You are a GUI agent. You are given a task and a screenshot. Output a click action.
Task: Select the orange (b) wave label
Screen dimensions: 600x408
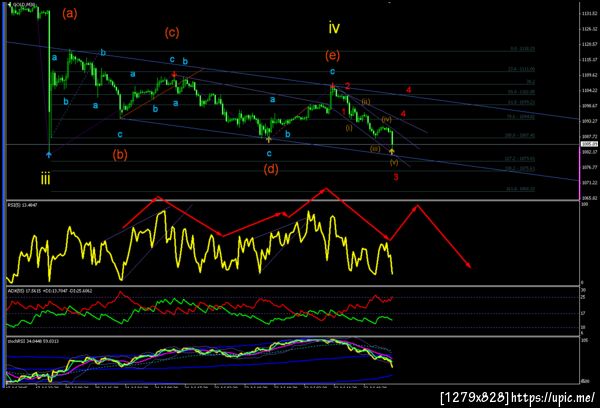point(120,155)
